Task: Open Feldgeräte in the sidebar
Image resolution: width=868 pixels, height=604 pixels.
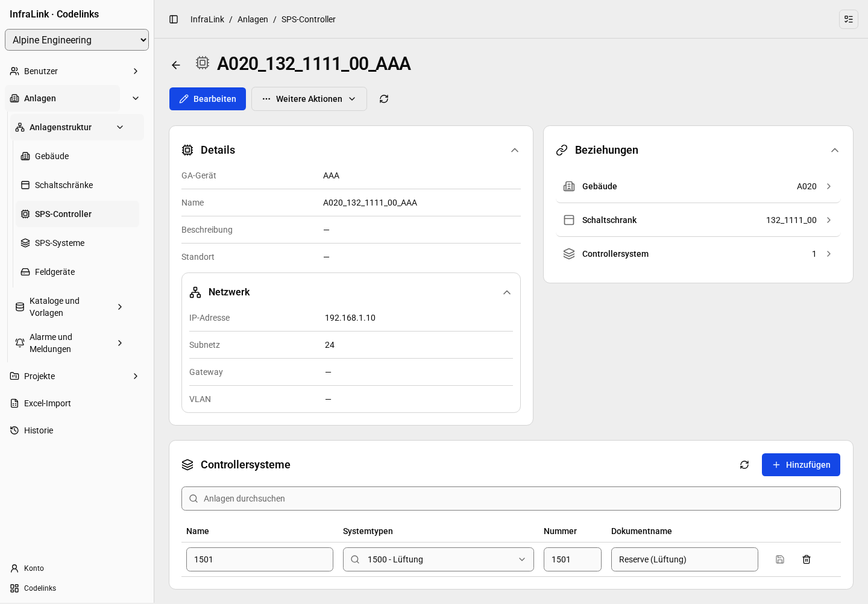Action: pos(77,272)
